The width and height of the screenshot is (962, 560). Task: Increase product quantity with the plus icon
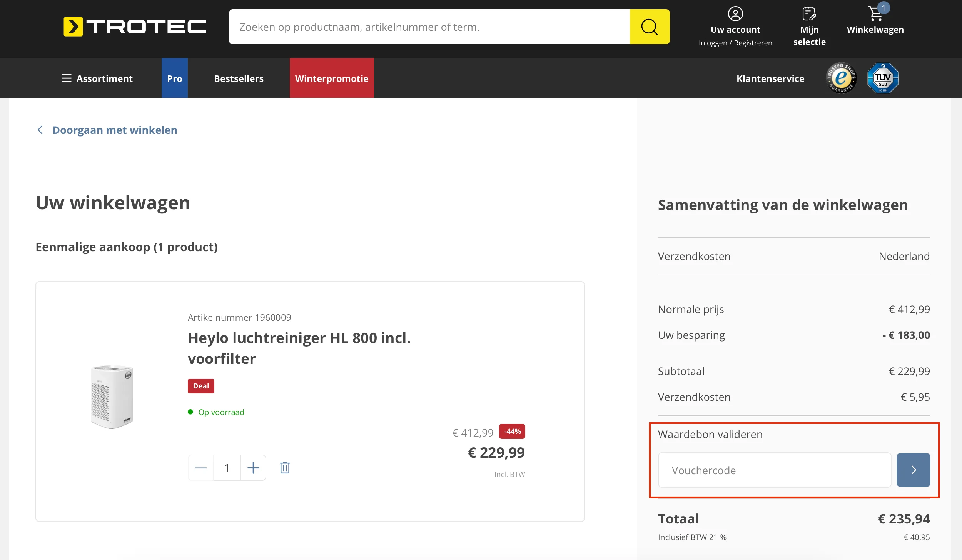coord(253,467)
